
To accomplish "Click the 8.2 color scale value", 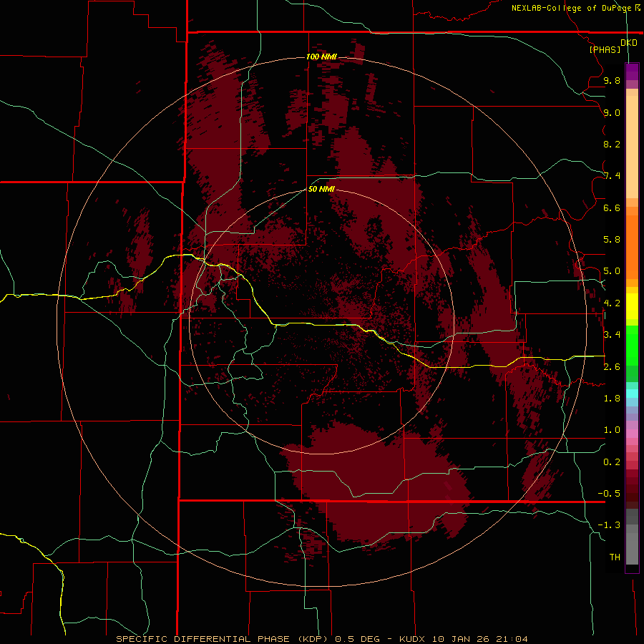I will pos(612,144).
